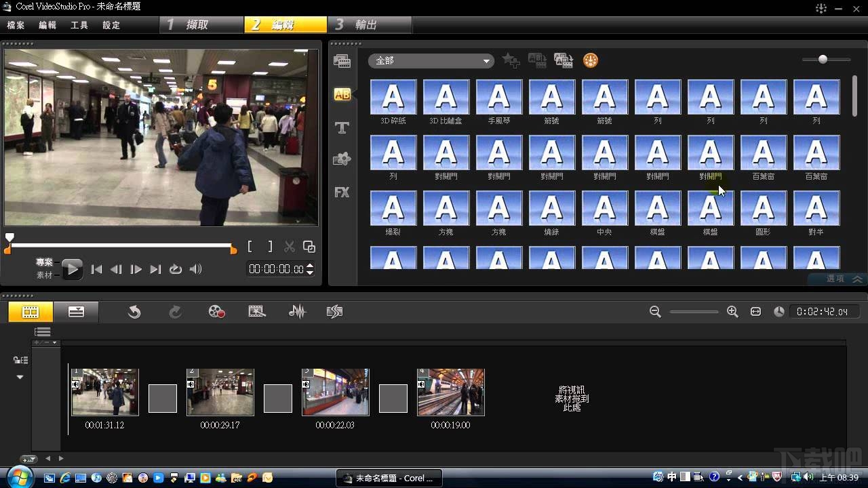
Task: Switch to Storyboard view
Action: coord(31,312)
